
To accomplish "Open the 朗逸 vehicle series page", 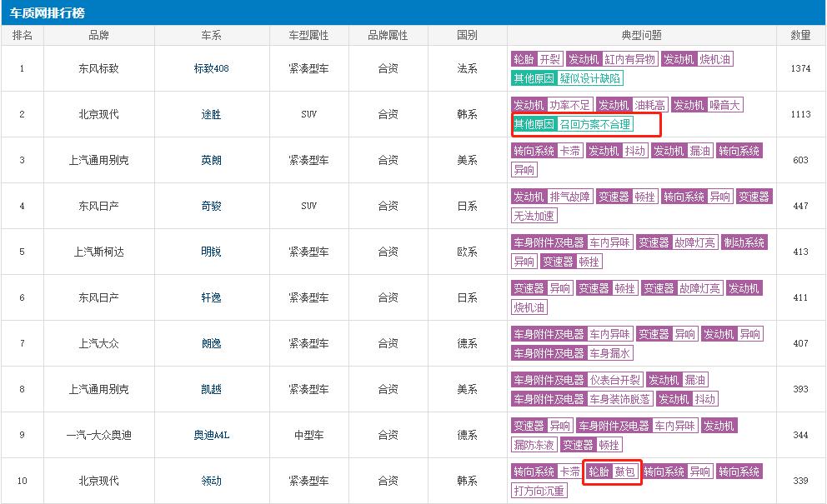I will pyautogui.click(x=210, y=342).
